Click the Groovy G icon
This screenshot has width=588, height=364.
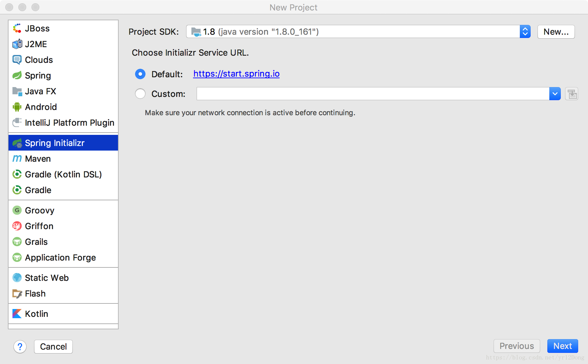(x=17, y=210)
